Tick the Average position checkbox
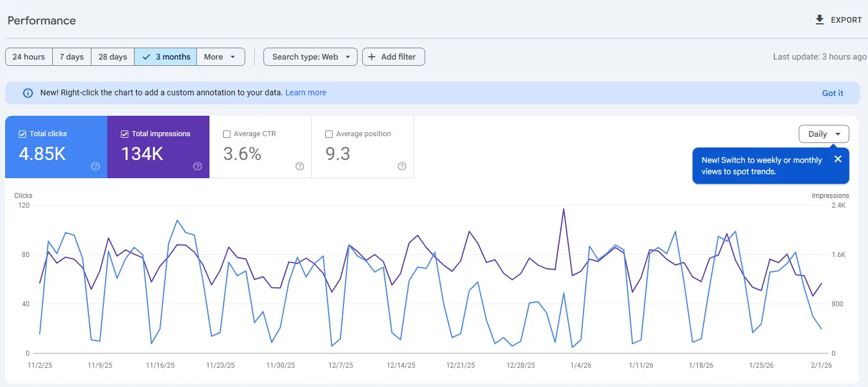 329,134
